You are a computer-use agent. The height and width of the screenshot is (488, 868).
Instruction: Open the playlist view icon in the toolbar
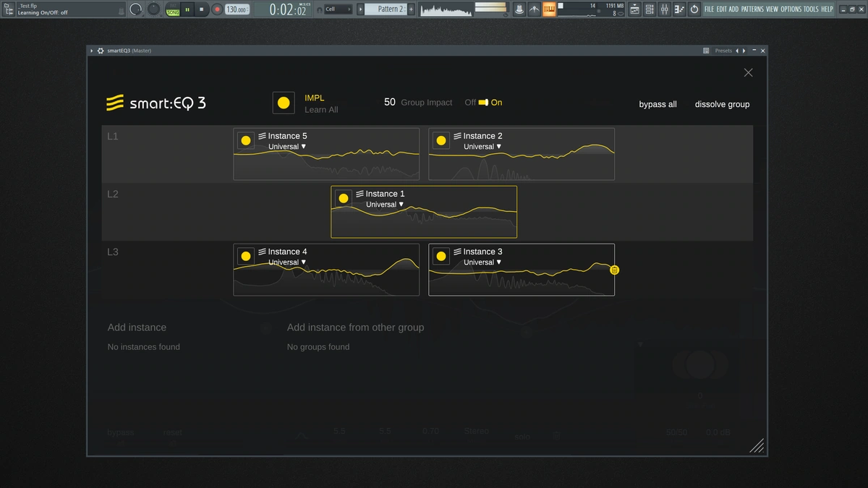(634, 9)
